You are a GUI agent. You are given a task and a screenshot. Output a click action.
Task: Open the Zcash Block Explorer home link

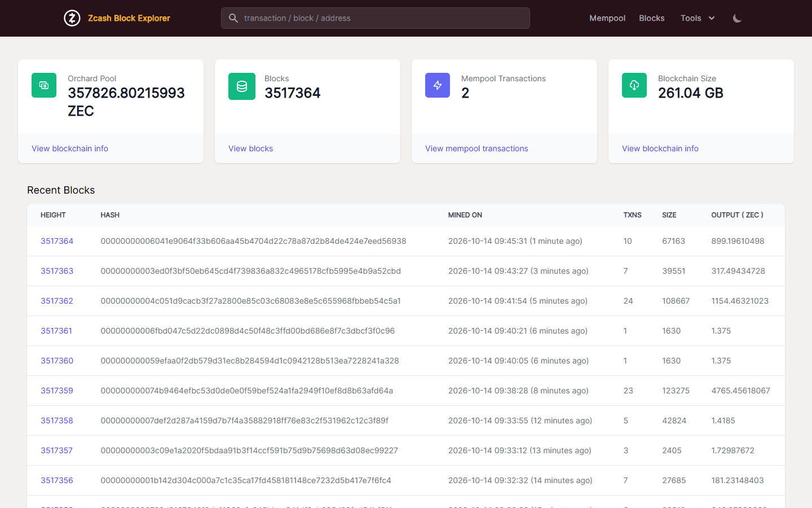coord(129,18)
